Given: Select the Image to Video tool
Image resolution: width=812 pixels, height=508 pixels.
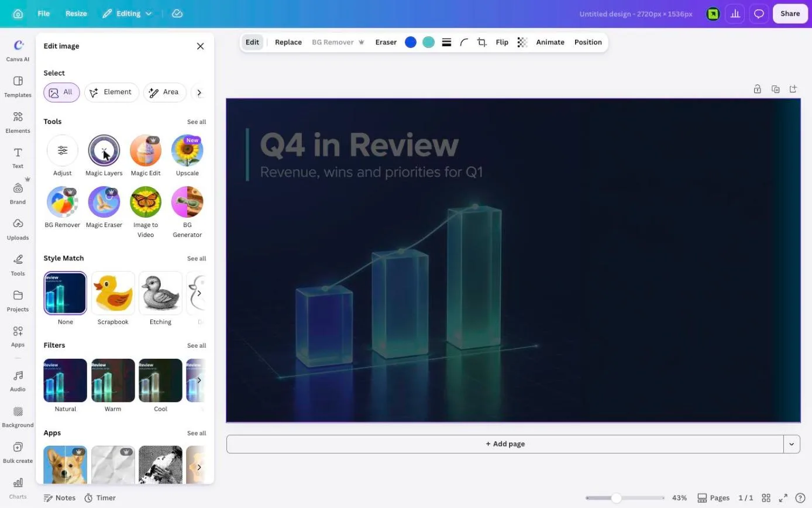Looking at the screenshot, I should tap(146, 202).
